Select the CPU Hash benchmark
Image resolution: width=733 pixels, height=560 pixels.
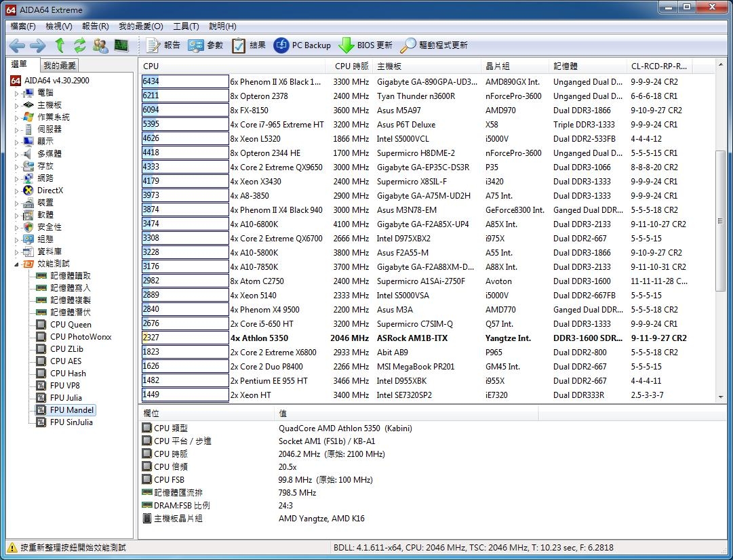(x=68, y=373)
